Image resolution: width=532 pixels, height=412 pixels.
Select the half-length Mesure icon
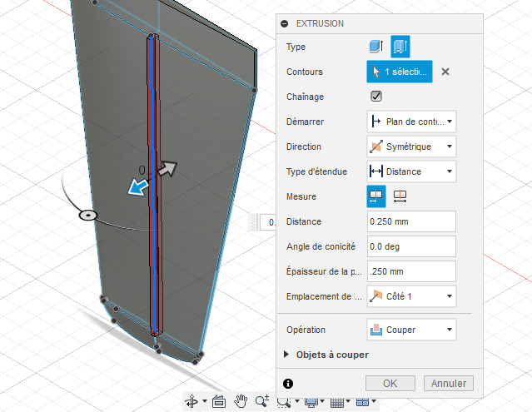click(376, 196)
